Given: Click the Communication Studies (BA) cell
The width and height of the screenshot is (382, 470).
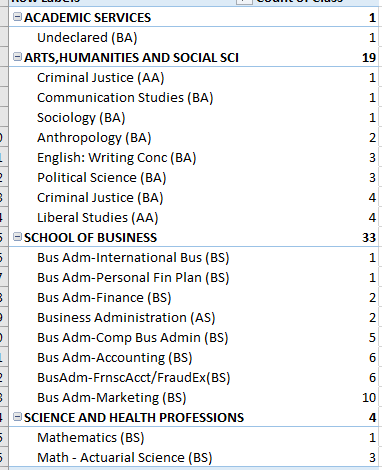Looking at the screenshot, I should click(125, 98).
